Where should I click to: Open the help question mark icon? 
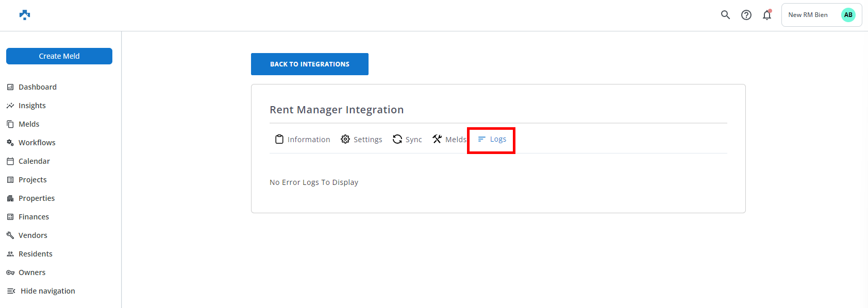click(x=746, y=15)
